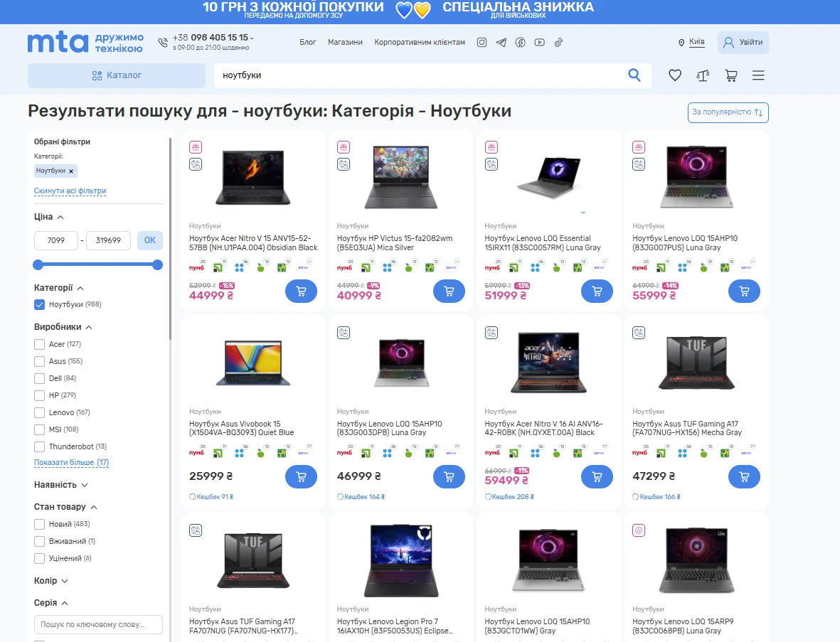Open the hamburger menu icon
Image resolution: width=840 pixels, height=642 pixels.
click(x=758, y=75)
